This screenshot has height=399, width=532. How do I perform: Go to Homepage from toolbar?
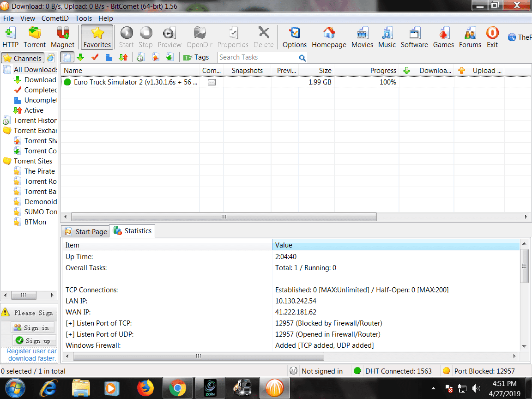(329, 37)
